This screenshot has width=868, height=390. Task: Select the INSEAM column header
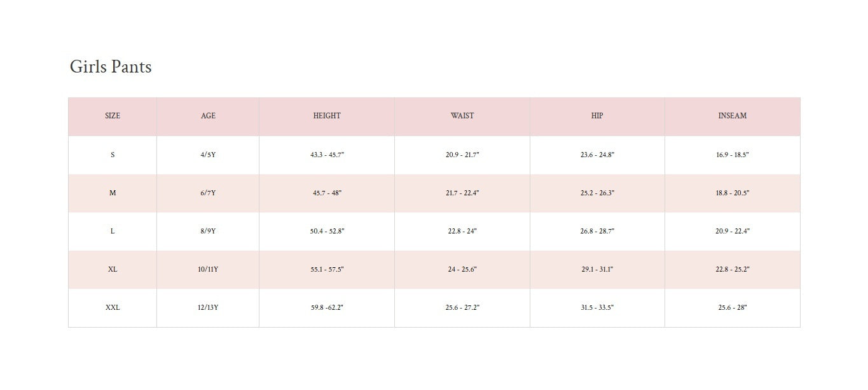coord(733,116)
